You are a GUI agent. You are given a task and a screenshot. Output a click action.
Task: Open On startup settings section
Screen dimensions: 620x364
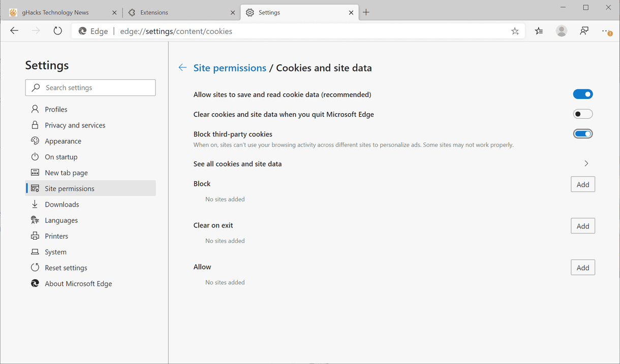[x=90, y=157]
